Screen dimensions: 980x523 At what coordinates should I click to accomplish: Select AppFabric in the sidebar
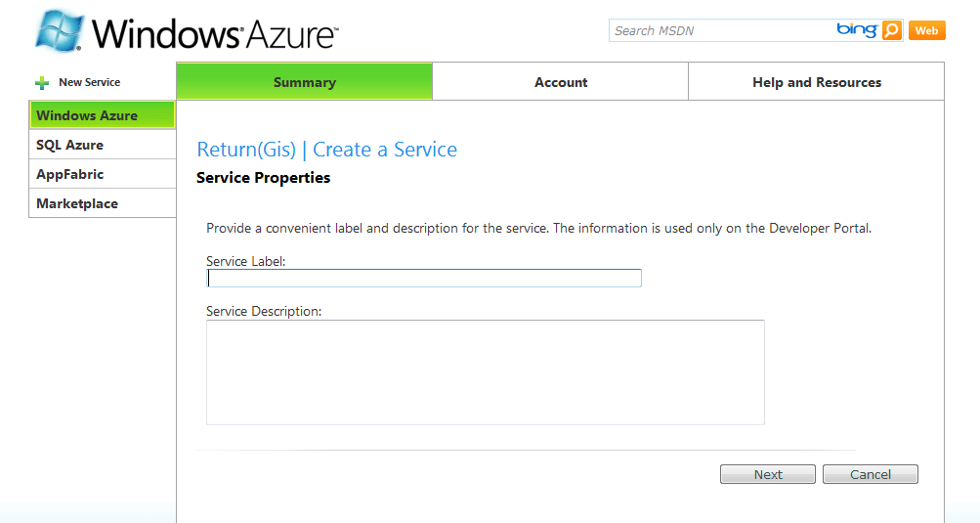tap(102, 174)
